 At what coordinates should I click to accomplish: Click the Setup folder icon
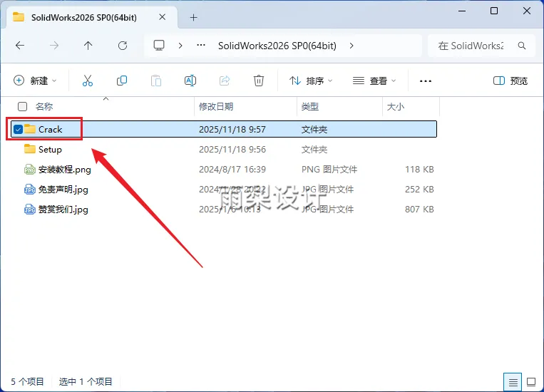tap(30, 149)
